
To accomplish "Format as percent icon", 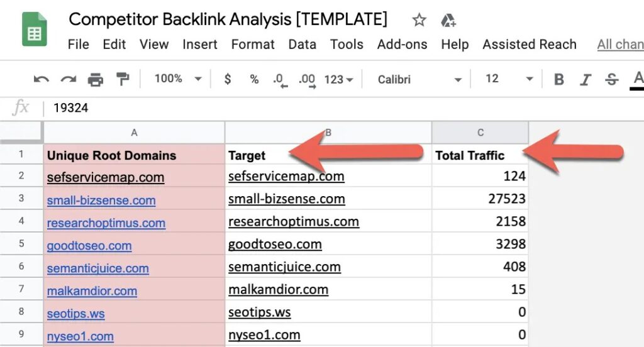I will click(x=254, y=79).
